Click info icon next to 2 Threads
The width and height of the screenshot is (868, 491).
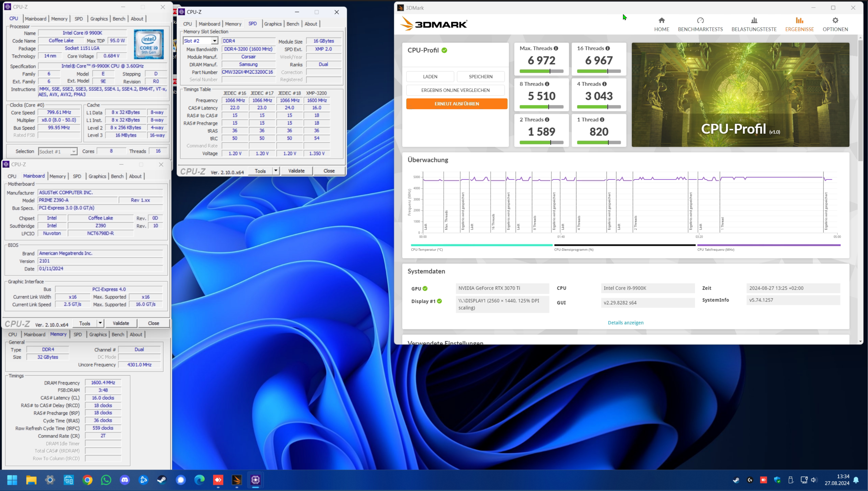click(x=547, y=120)
